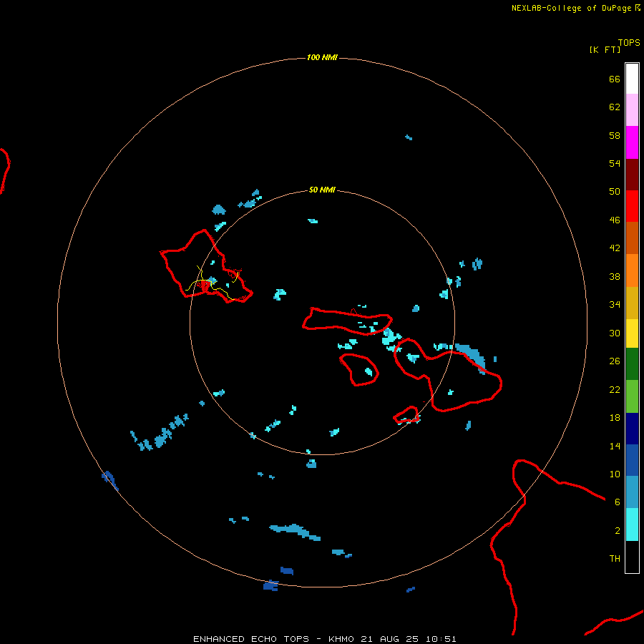Click the medium blue 18 kft swatch

[x=632, y=460]
